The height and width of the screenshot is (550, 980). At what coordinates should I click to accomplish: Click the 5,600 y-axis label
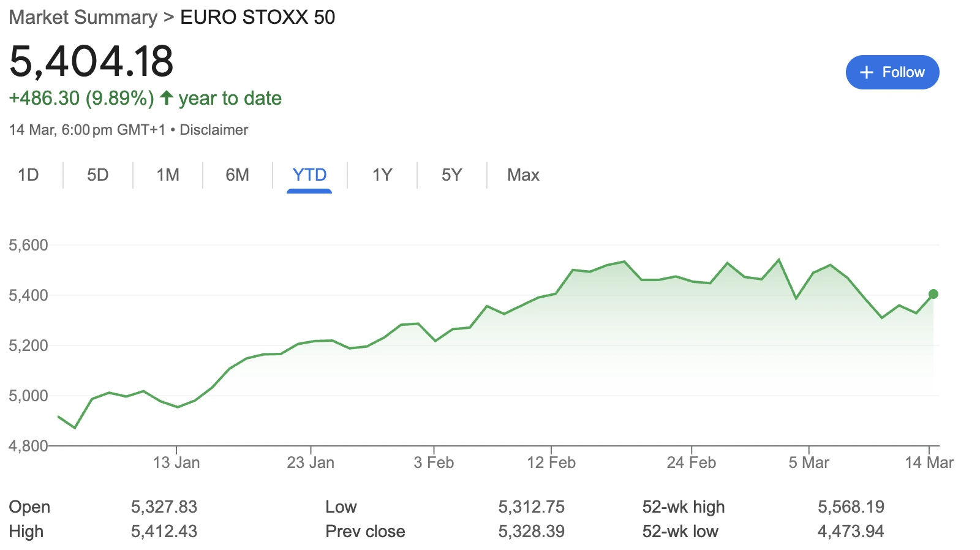pyautogui.click(x=28, y=245)
